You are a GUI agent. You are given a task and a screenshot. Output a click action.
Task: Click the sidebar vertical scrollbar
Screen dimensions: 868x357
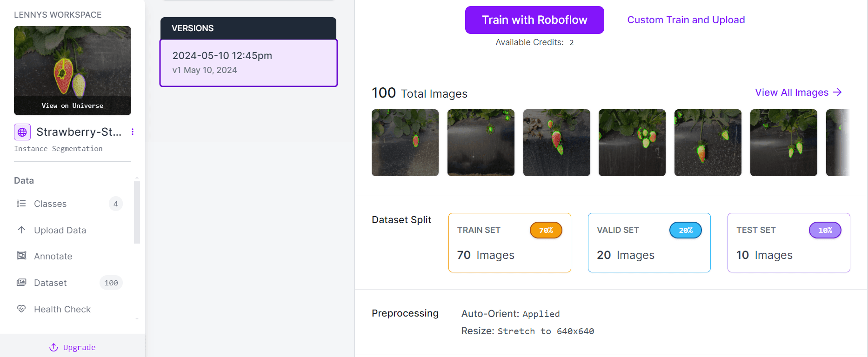[137, 212]
